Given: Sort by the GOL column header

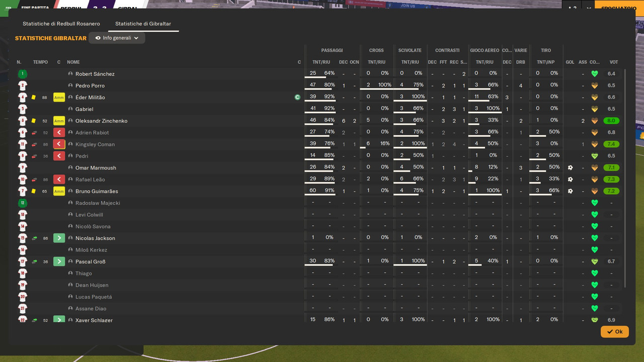Looking at the screenshot, I should coord(570,62).
